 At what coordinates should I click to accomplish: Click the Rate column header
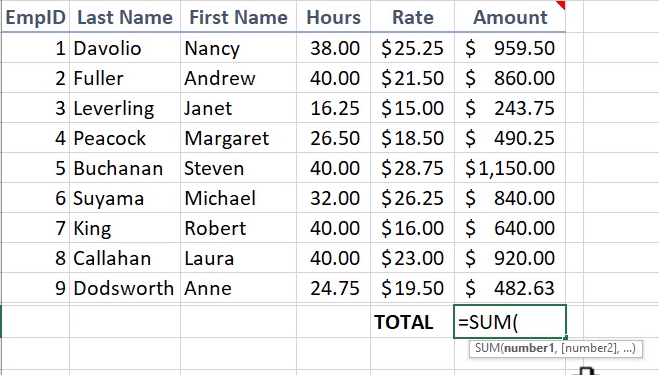point(412,17)
